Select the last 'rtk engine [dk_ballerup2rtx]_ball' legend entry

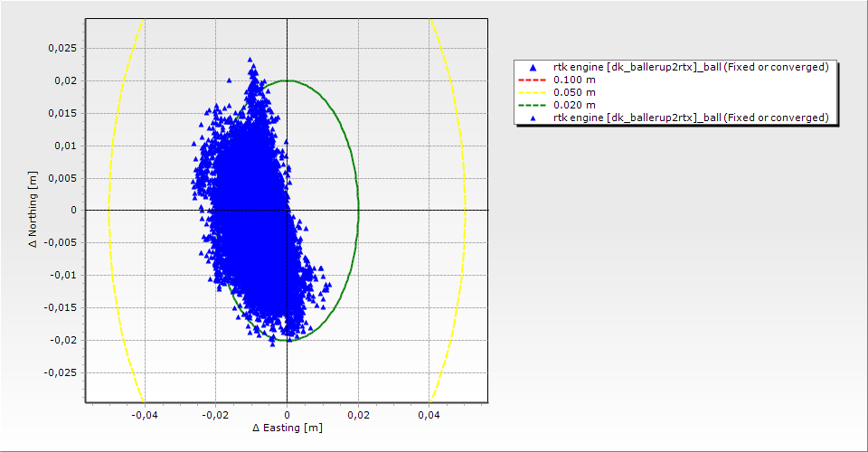point(691,118)
